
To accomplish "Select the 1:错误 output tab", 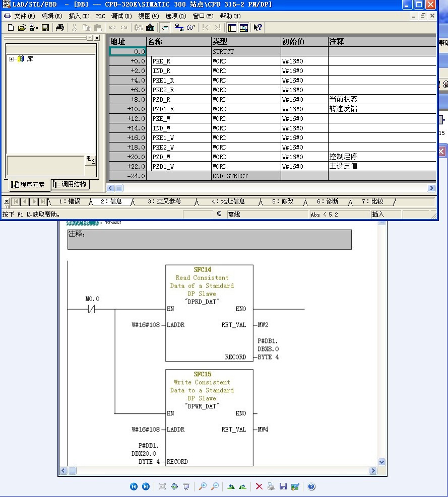I will 70,201.
